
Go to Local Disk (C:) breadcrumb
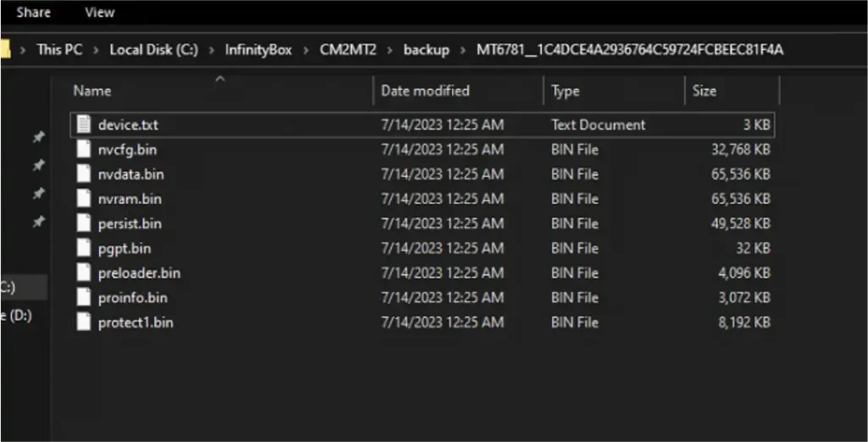[x=154, y=50]
